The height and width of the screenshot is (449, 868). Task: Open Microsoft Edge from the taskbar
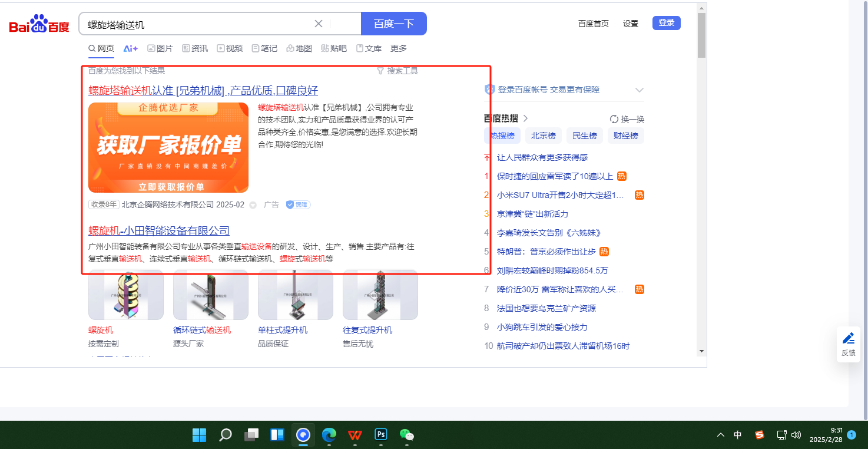[329, 435]
